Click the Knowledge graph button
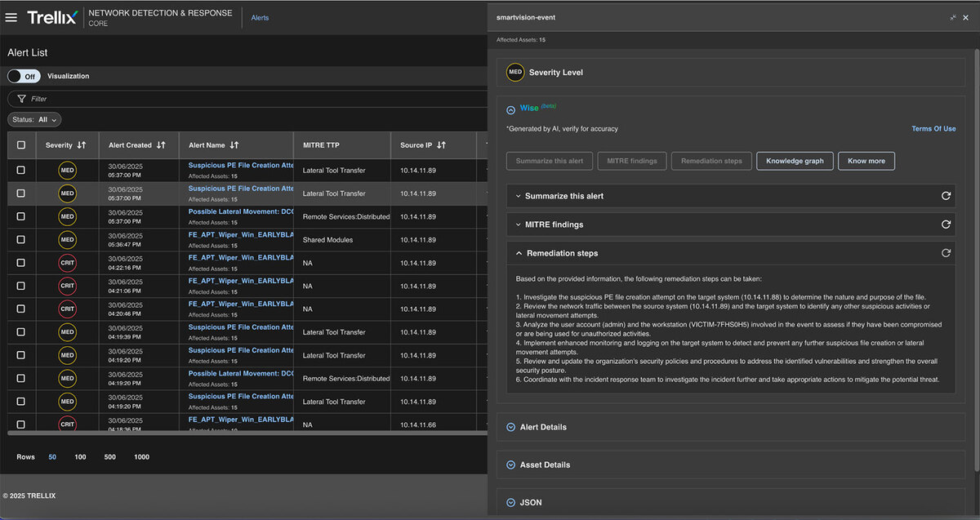This screenshot has width=980, height=520. coord(795,161)
